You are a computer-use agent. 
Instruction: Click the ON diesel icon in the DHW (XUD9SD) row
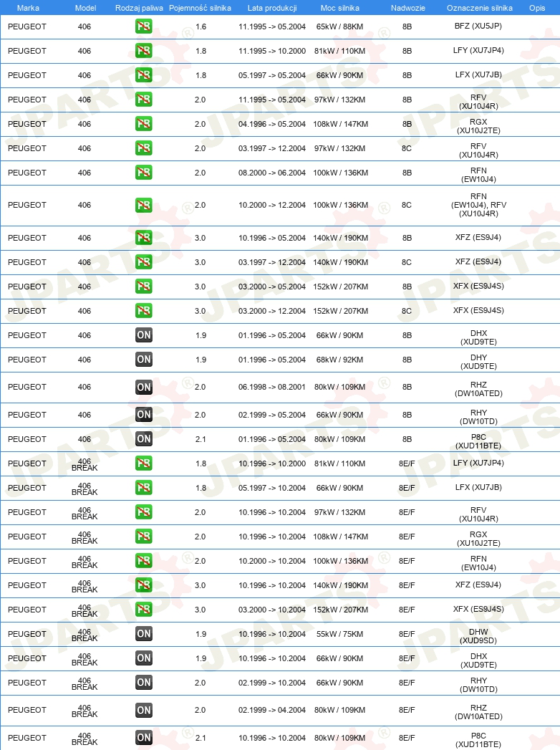[143, 634]
